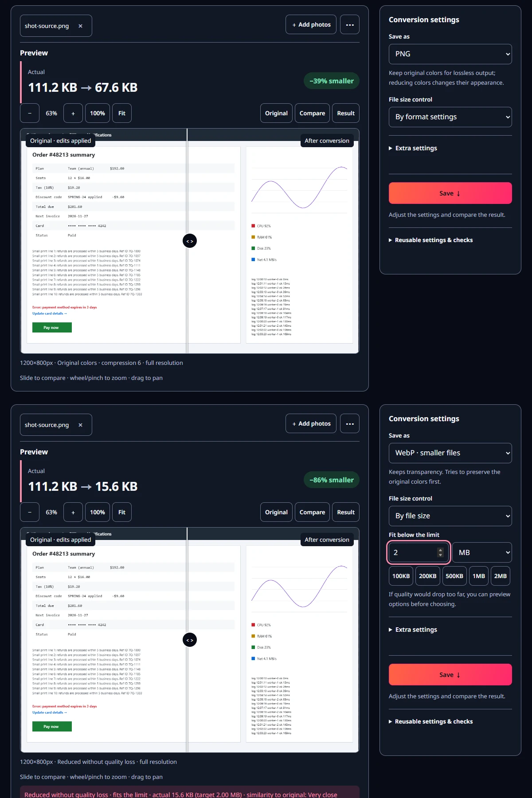Fit the bottom preview to view
Viewport: 532px width, 798px height.
tap(122, 512)
